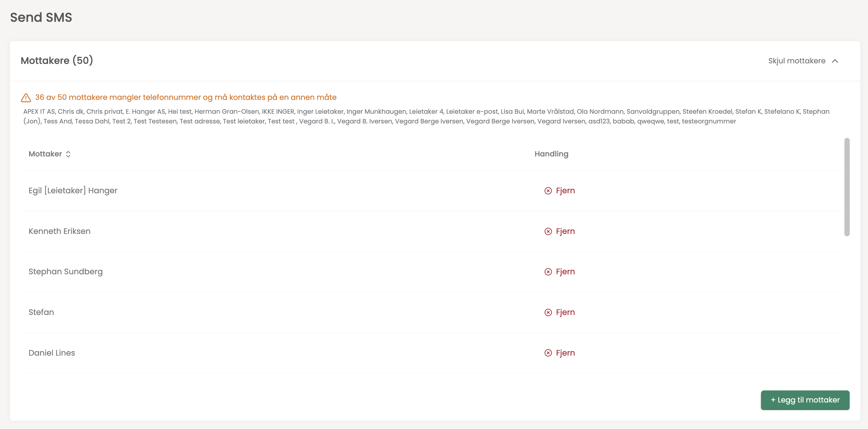
Task: Click the orange warning triangle icon
Action: 26,98
